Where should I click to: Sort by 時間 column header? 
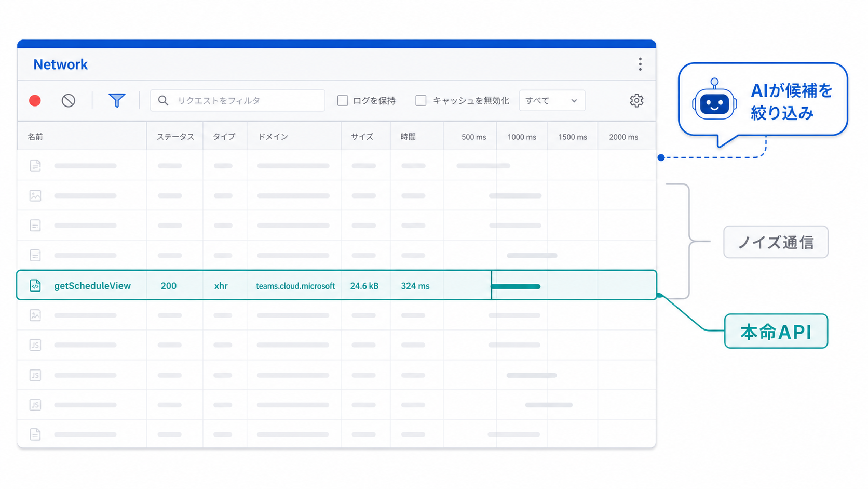tap(408, 137)
